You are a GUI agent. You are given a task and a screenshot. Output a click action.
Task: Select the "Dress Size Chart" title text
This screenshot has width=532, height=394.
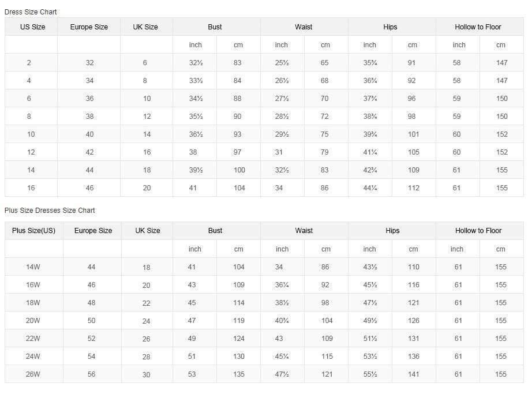[x=31, y=12]
